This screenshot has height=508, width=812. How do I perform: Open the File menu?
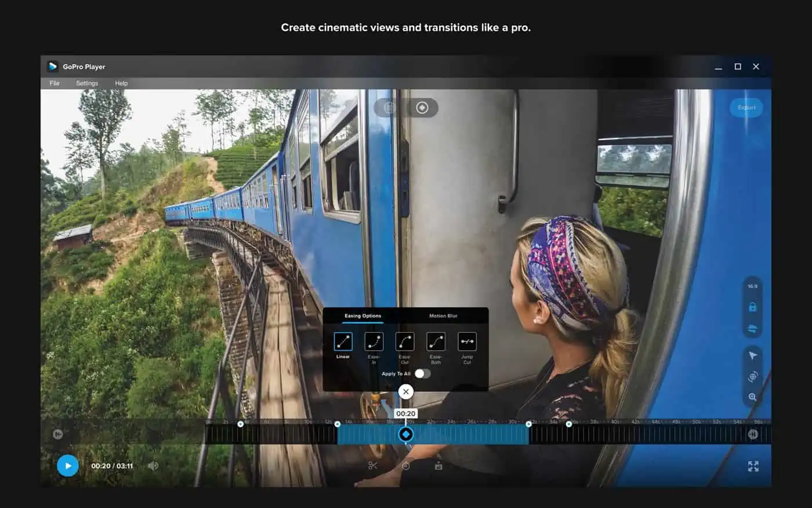point(55,83)
